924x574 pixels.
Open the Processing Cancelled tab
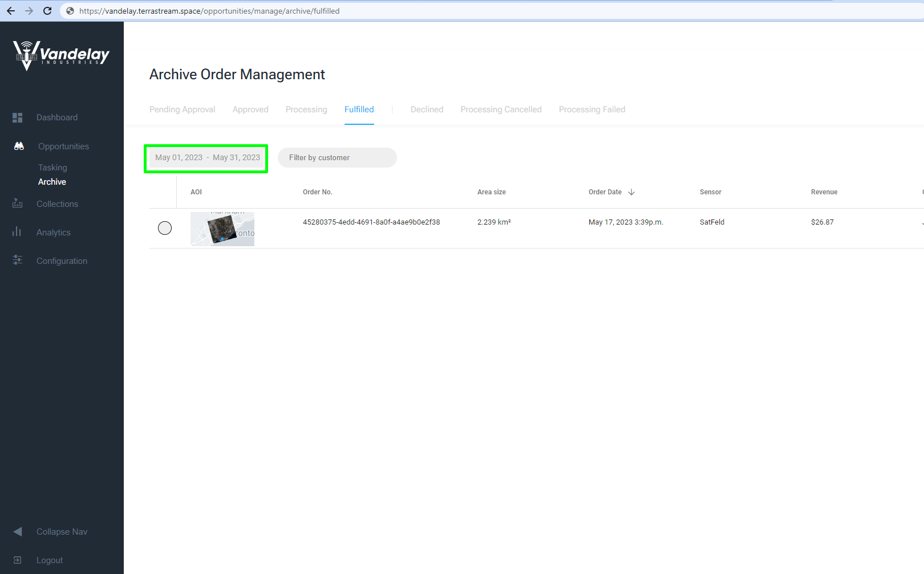[x=501, y=109]
